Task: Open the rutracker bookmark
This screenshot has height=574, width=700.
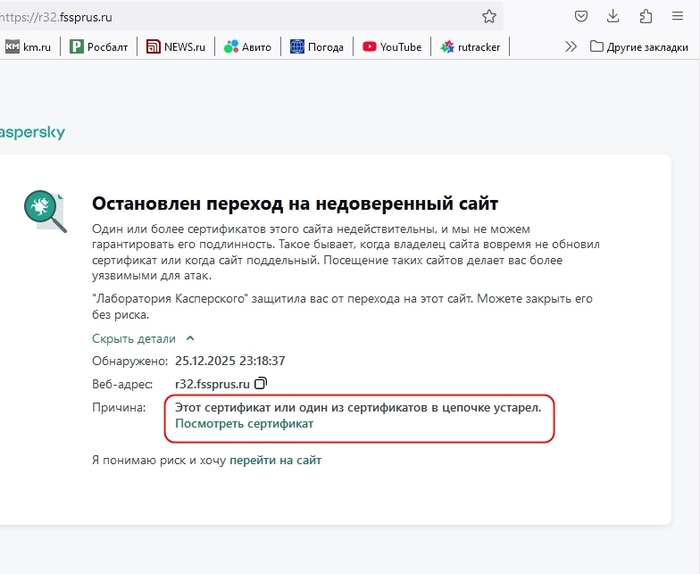Action: point(470,47)
